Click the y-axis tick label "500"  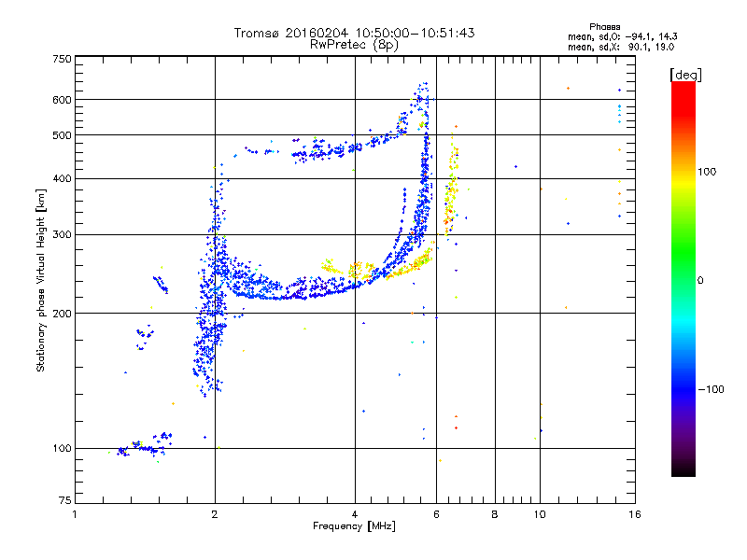[x=63, y=135]
